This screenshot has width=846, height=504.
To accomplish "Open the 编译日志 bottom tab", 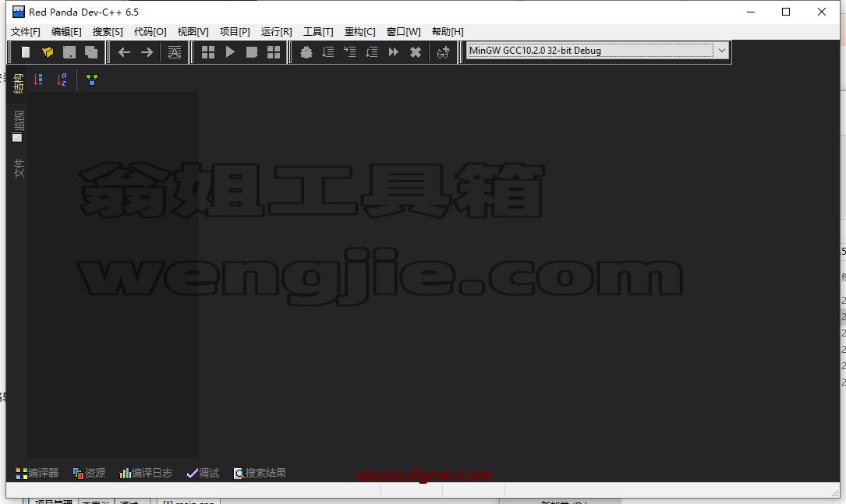I will point(146,474).
